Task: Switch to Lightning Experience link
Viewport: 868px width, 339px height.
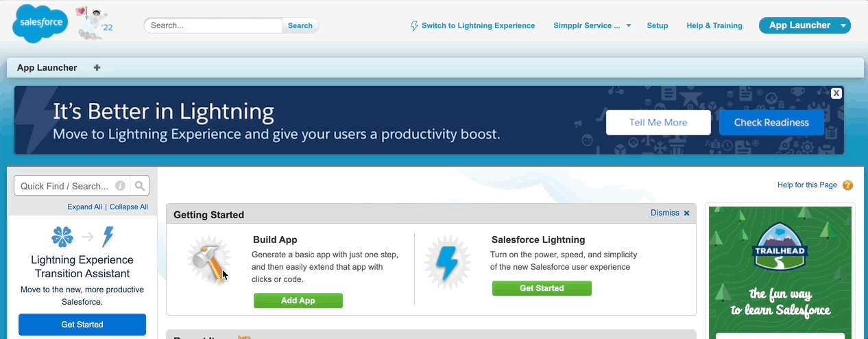Action: (478, 25)
